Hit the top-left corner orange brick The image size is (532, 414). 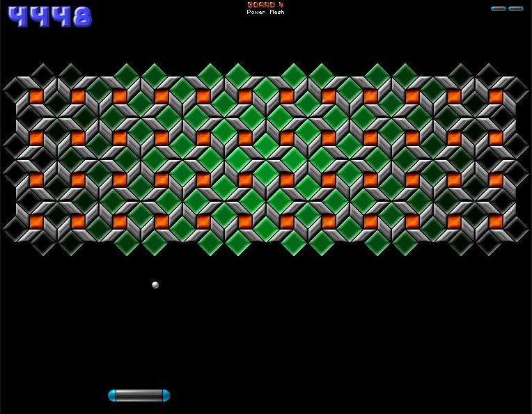point(36,96)
